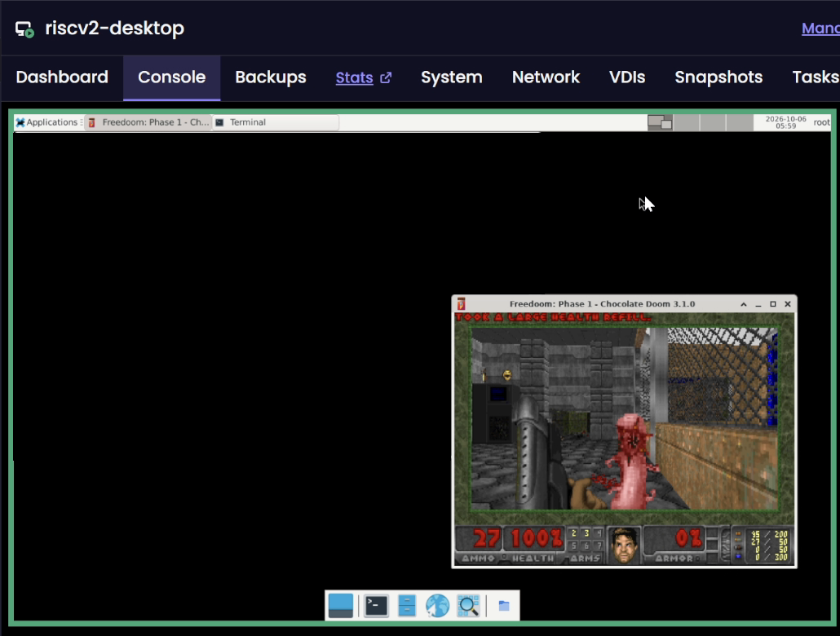The height and width of the screenshot is (636, 840).
Task: Switch to the Backups tab
Action: click(x=271, y=77)
